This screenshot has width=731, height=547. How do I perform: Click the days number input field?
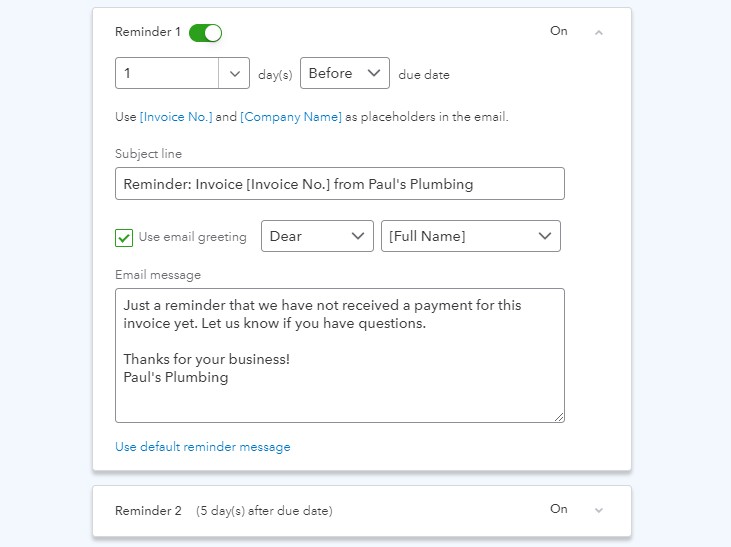click(x=167, y=73)
